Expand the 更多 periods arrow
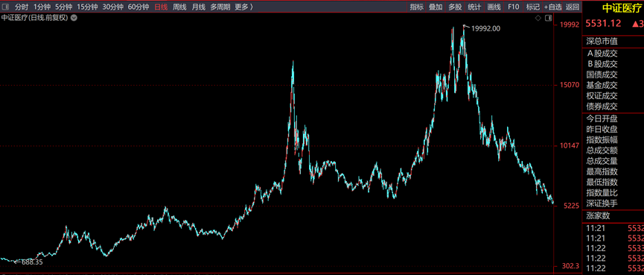The image size is (644, 275). click(252, 7)
